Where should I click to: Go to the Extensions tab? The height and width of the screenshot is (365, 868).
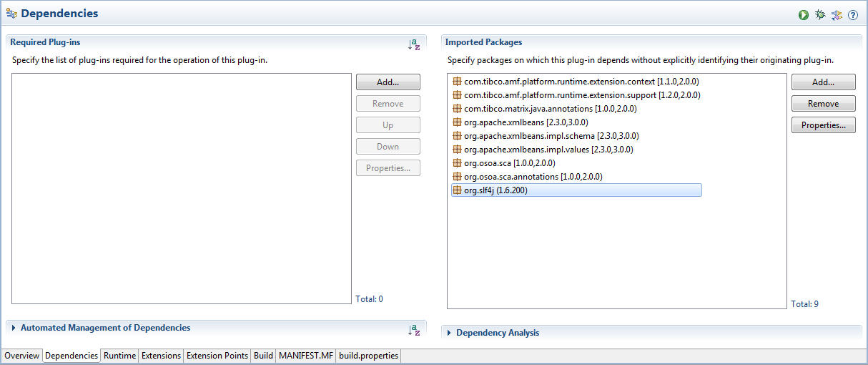click(x=161, y=356)
